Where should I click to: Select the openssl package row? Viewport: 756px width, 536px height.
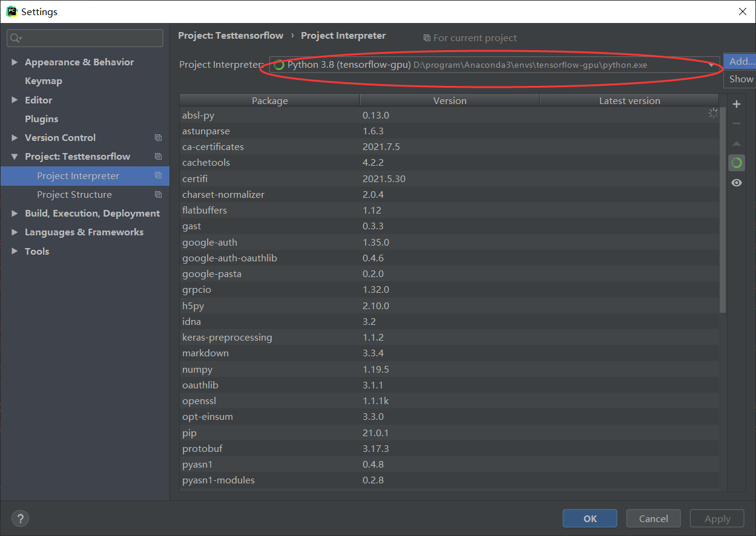(x=449, y=401)
